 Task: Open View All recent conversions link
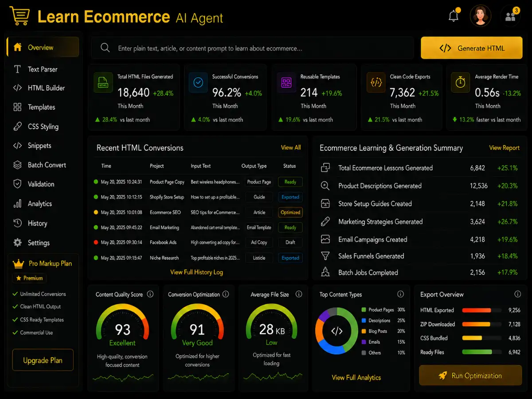click(x=291, y=148)
